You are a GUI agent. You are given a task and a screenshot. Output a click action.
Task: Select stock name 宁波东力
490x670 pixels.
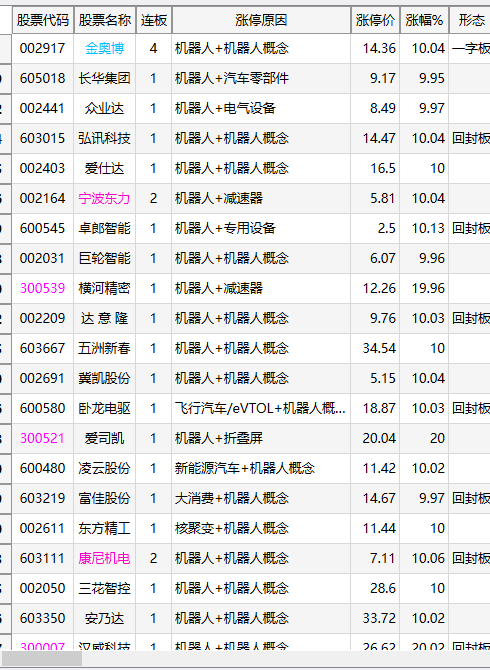pos(105,198)
